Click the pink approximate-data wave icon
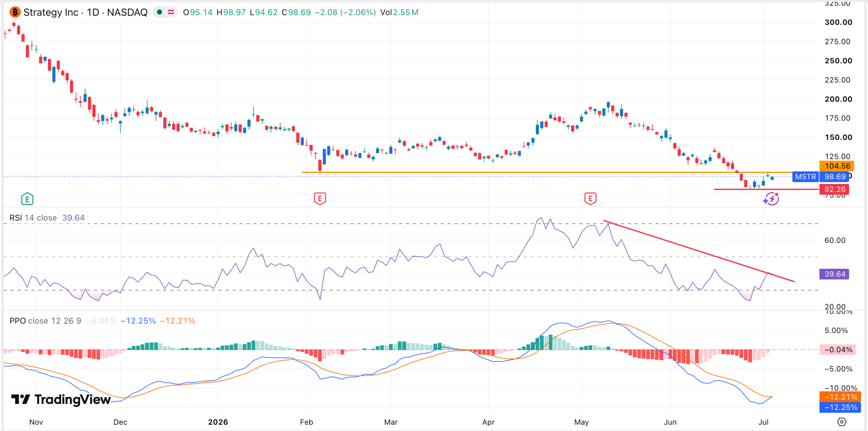 click(171, 12)
